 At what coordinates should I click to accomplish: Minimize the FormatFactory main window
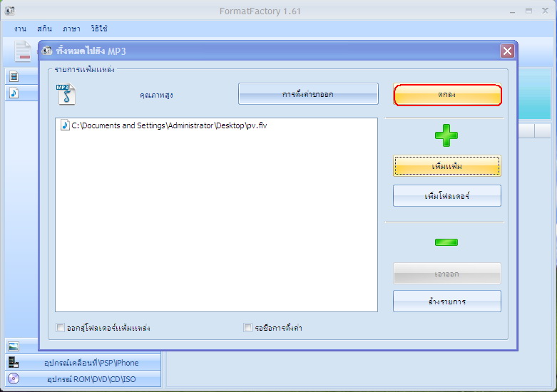(512, 11)
